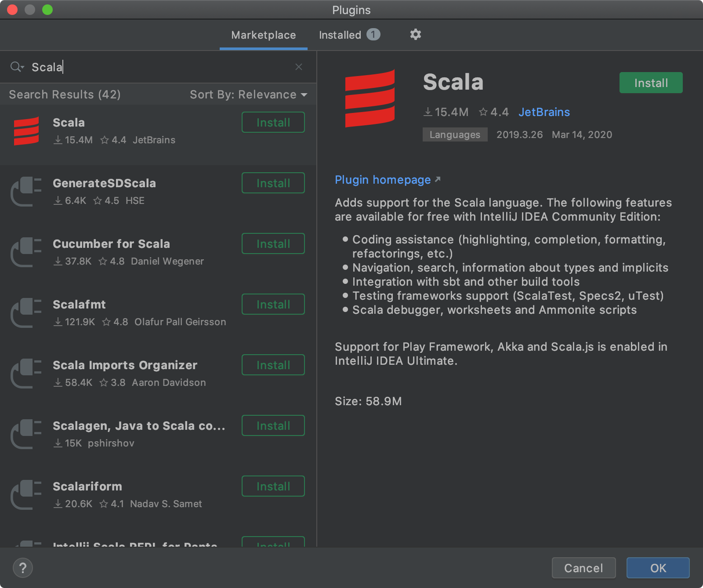Click the Daniel Wegener vendor name
Image resolution: width=703 pixels, height=588 pixels.
[x=167, y=261]
